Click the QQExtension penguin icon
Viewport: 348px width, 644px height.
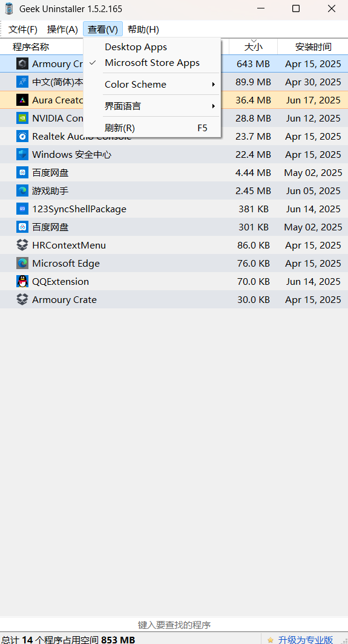pyautogui.click(x=22, y=281)
